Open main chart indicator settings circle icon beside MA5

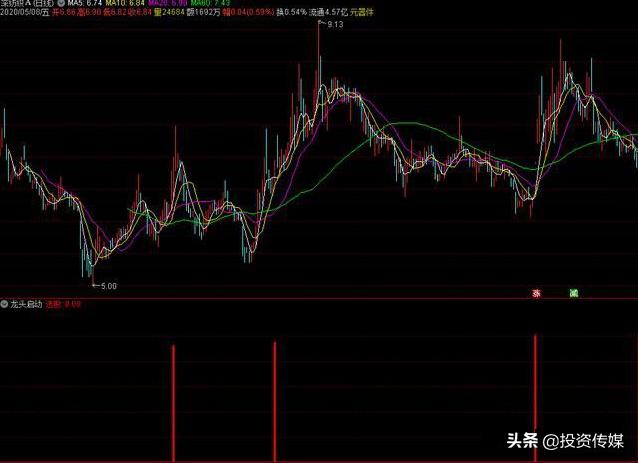tap(61, 2)
